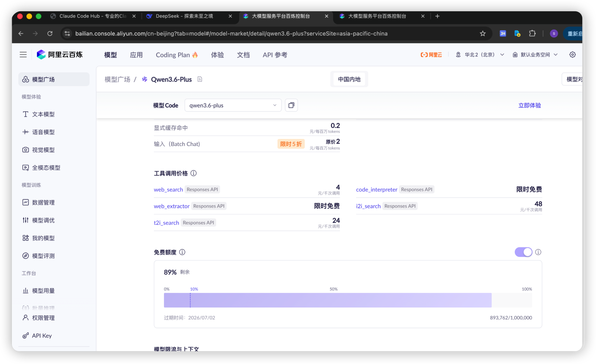Click the 立即体验 link
The image size is (596, 364).
529,105
